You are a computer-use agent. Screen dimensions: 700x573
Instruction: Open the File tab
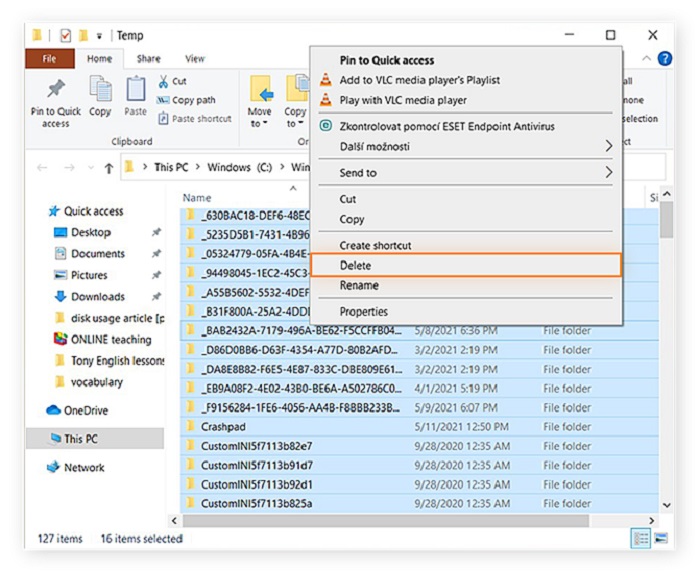coord(50,58)
